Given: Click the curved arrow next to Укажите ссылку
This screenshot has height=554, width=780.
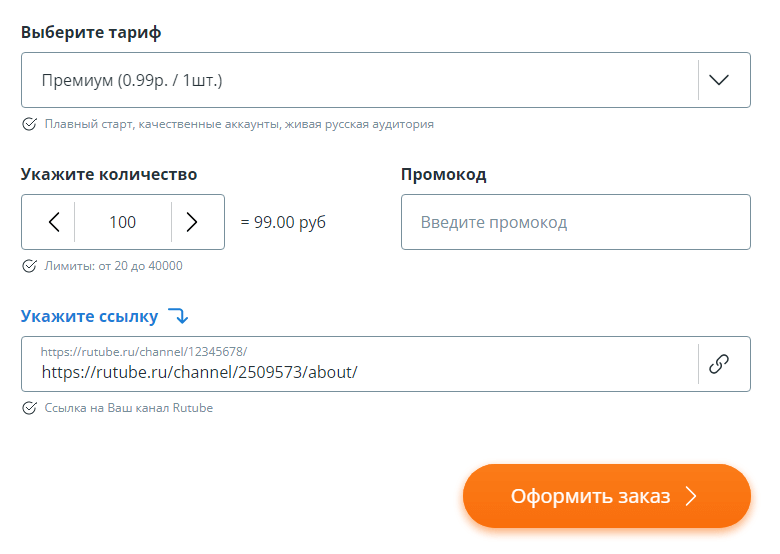Looking at the screenshot, I should tap(178, 316).
